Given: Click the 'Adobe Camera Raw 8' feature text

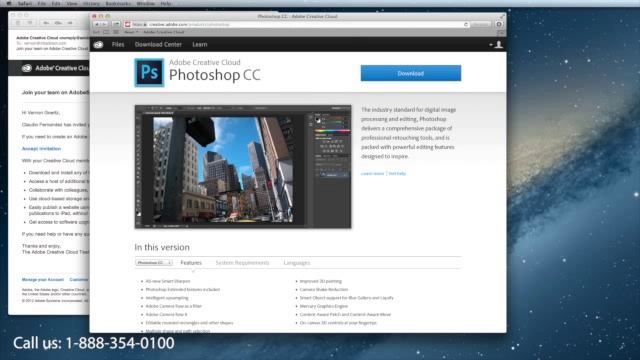Looking at the screenshot, I should click(166, 315).
